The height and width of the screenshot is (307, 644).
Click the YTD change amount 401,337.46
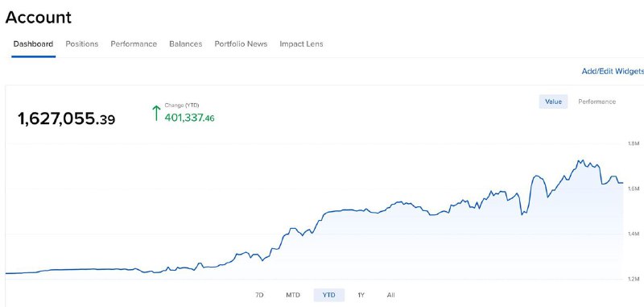189,118
